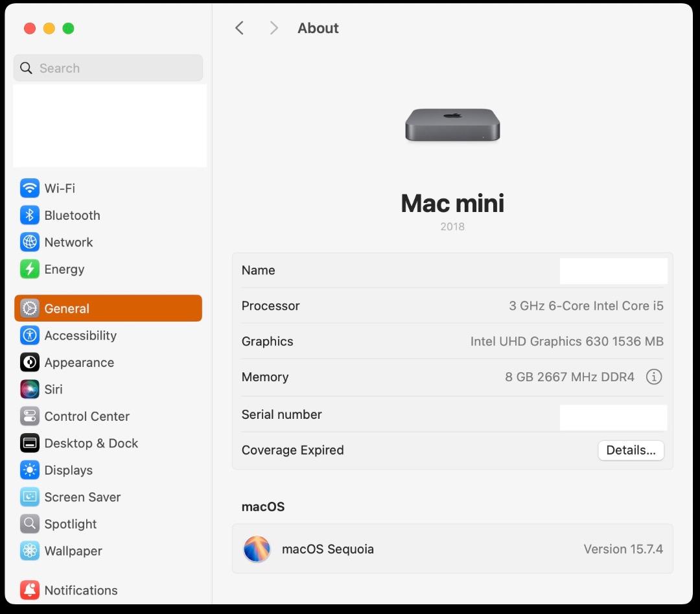The width and height of the screenshot is (700, 614).
Task: Open Bluetooth settings via its icon
Action: point(29,215)
